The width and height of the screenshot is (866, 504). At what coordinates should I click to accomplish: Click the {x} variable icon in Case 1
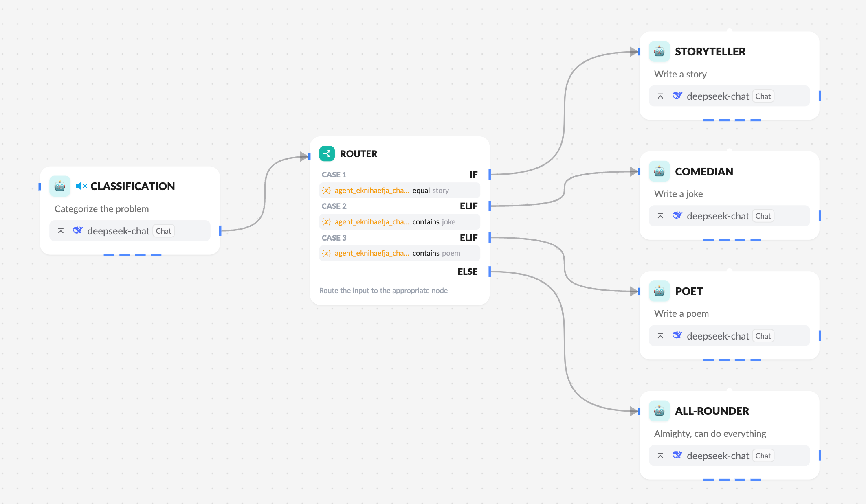pos(326,190)
